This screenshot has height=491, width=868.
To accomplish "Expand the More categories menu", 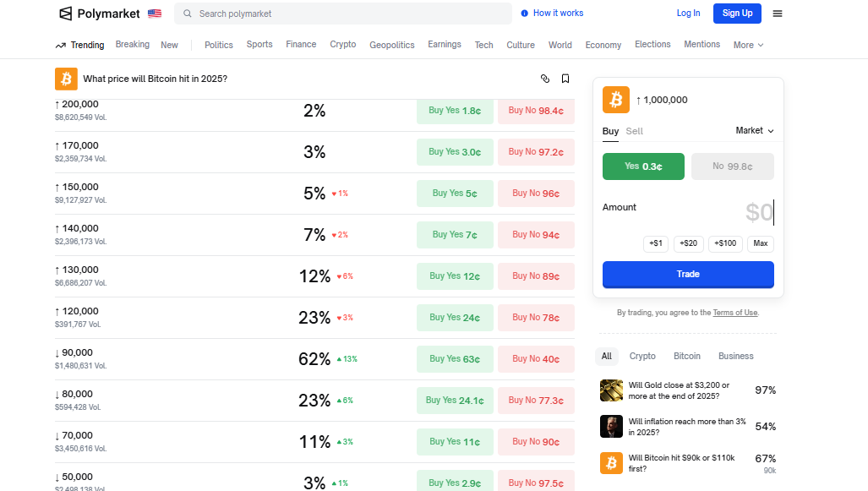I will click(x=748, y=45).
